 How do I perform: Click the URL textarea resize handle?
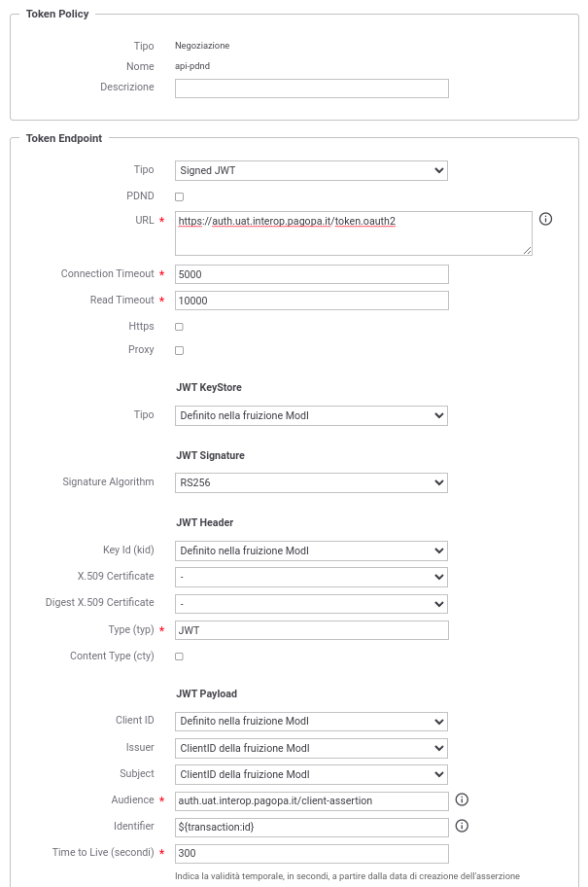pos(528,251)
